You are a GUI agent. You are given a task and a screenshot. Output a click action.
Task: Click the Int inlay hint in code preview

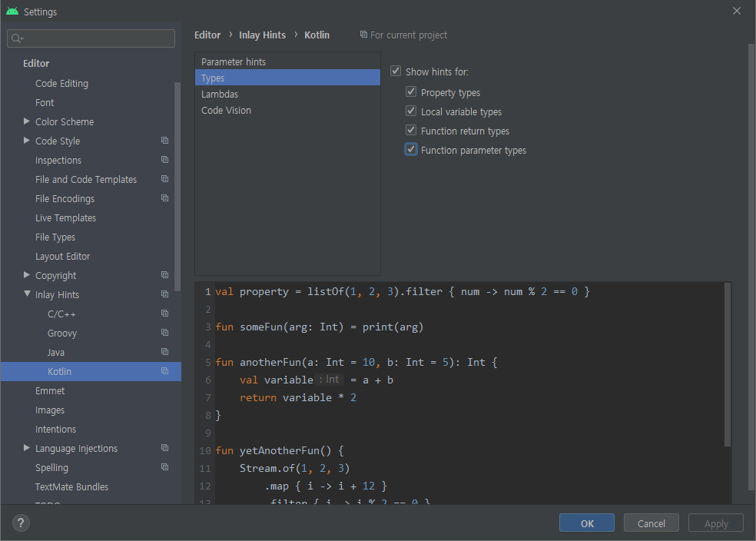pyautogui.click(x=330, y=380)
